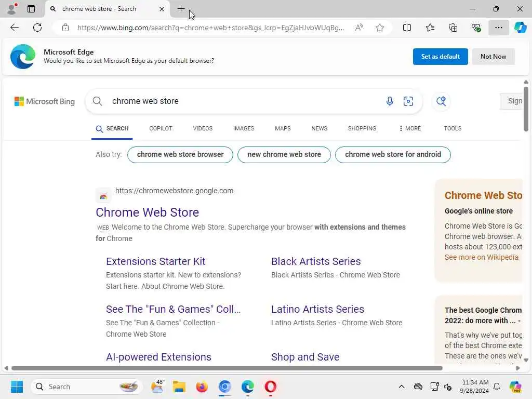Image resolution: width=532 pixels, height=399 pixels.
Task: Click the round search icon beside search box
Action: (441, 101)
